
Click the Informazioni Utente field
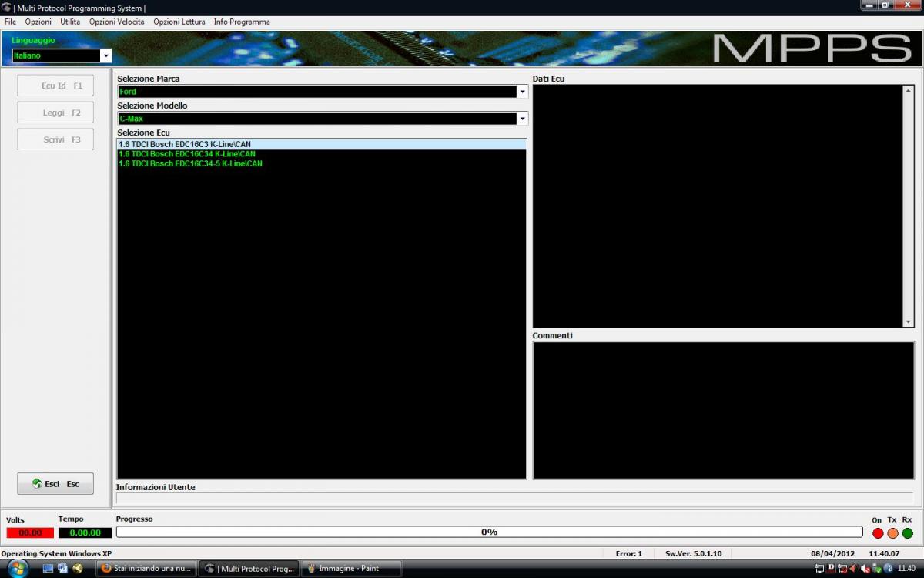tap(514, 499)
